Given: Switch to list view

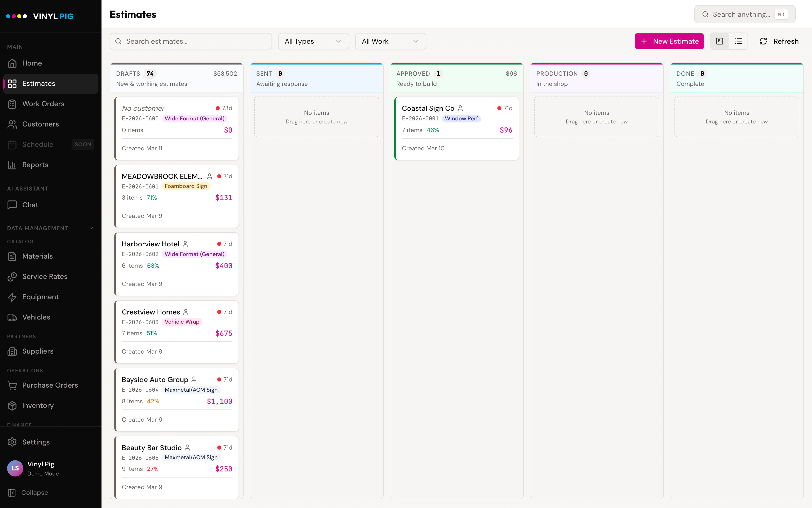Looking at the screenshot, I should 738,41.
